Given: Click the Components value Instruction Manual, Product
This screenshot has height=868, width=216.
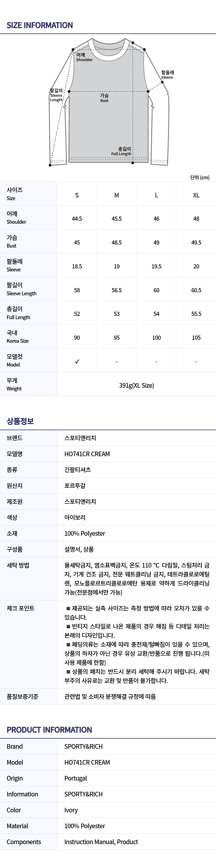Looking at the screenshot, I should tap(101, 842).
